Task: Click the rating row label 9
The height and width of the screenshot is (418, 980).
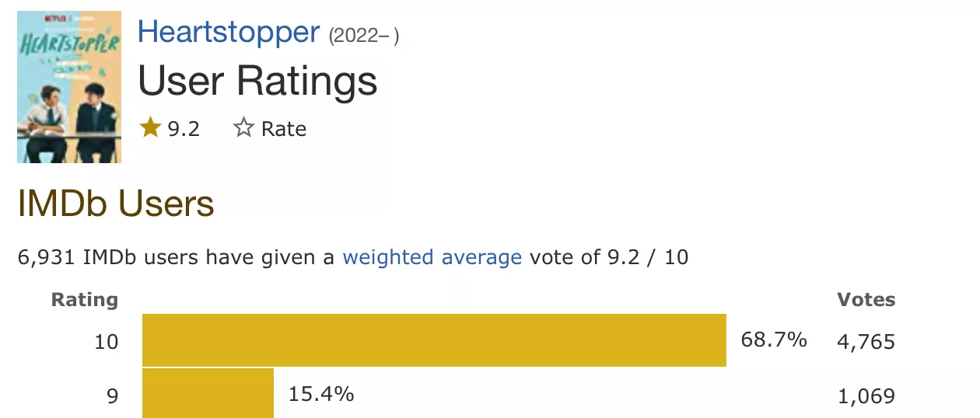Action: pos(113,395)
